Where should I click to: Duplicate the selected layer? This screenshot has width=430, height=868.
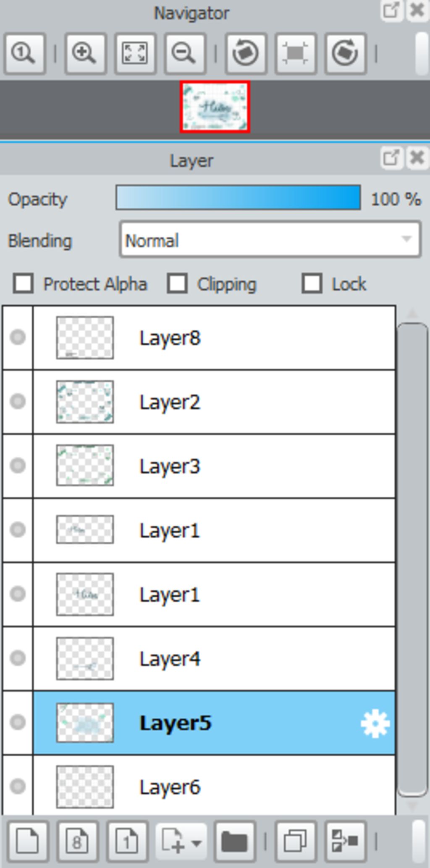click(295, 841)
